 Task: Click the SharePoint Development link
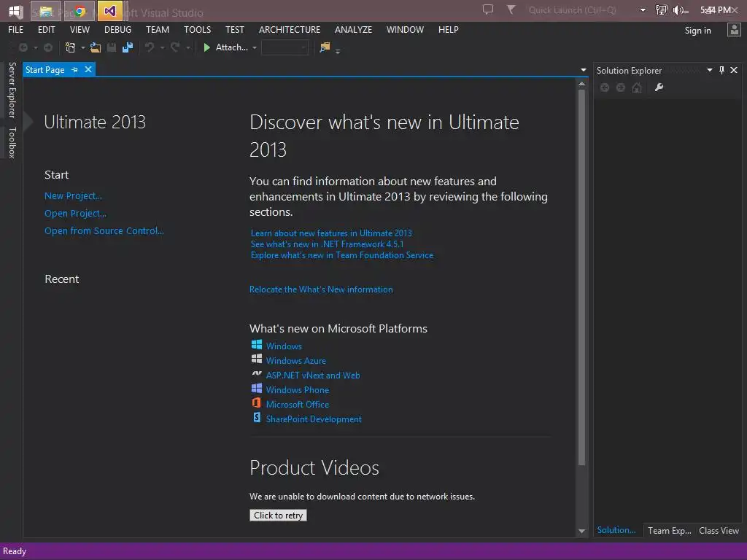point(314,419)
